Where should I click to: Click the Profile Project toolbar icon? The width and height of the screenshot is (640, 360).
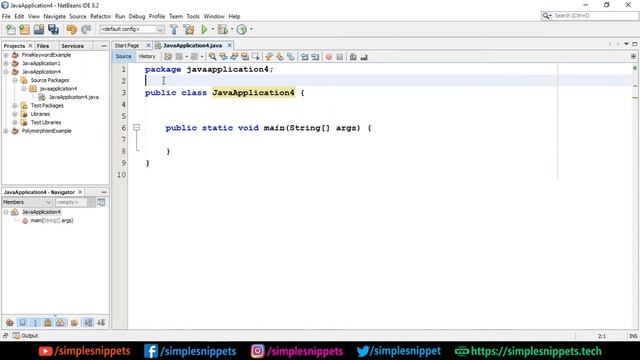pyautogui.click(x=242, y=29)
